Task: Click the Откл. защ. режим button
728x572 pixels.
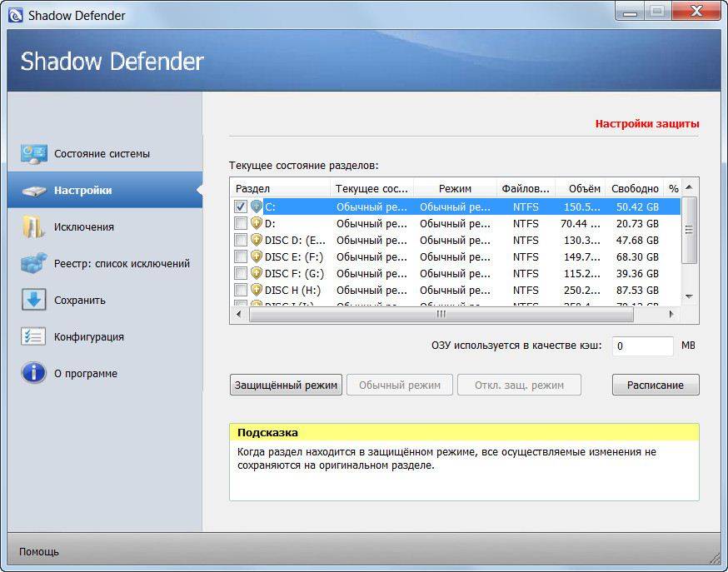Action: [x=519, y=385]
